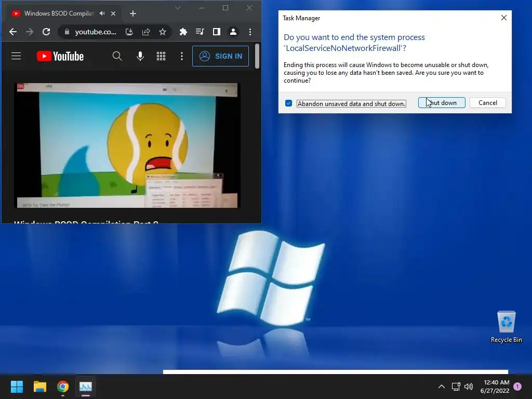Open the Chrome profile icon

[x=233, y=32]
